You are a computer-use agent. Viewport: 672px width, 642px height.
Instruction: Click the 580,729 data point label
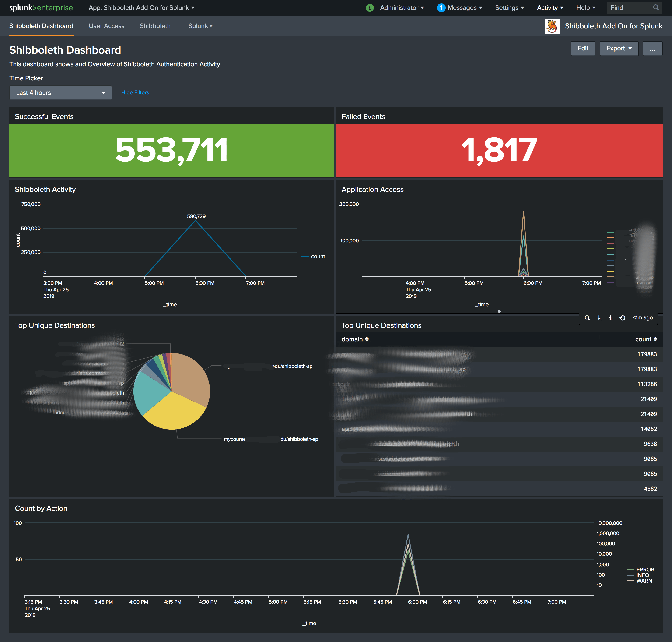coord(196,216)
